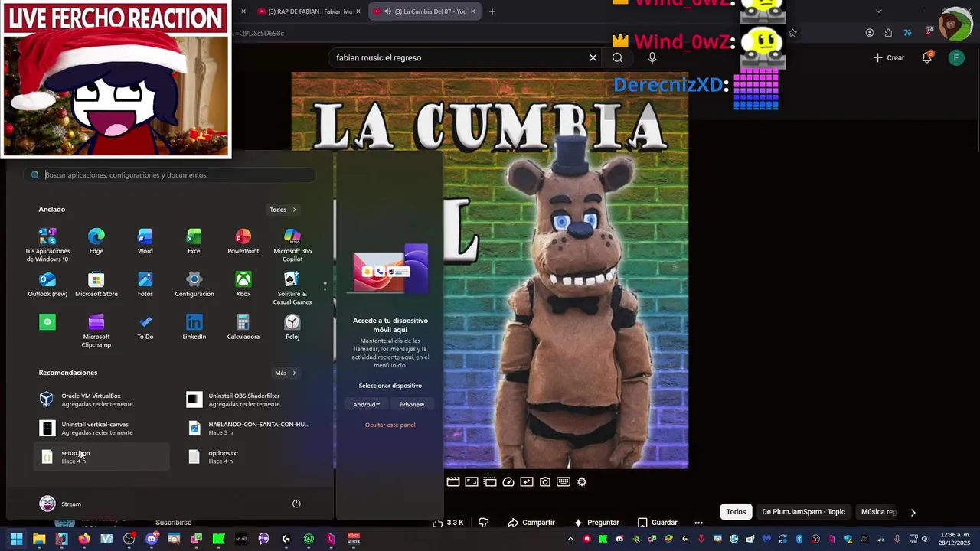980x551 pixels.
Task: Launch PowerPoint from pinned apps
Action: click(x=243, y=241)
